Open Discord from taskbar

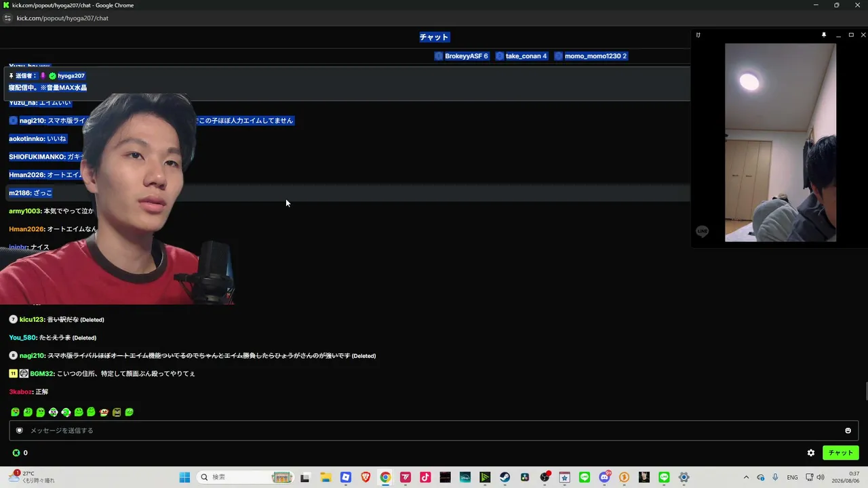604,477
